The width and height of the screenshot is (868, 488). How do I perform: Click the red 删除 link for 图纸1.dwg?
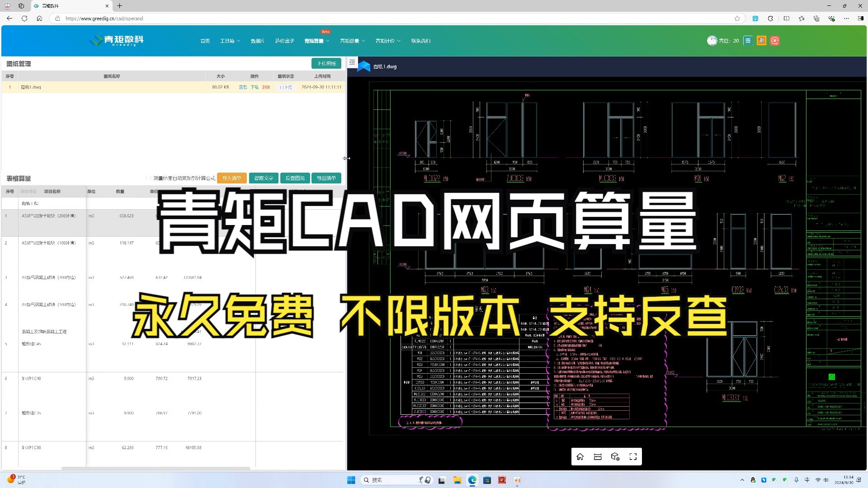coord(266,87)
